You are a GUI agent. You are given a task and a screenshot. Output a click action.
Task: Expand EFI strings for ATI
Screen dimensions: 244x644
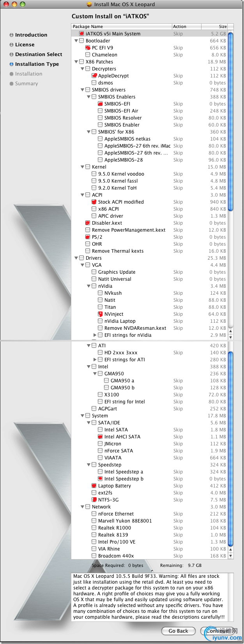click(95, 360)
